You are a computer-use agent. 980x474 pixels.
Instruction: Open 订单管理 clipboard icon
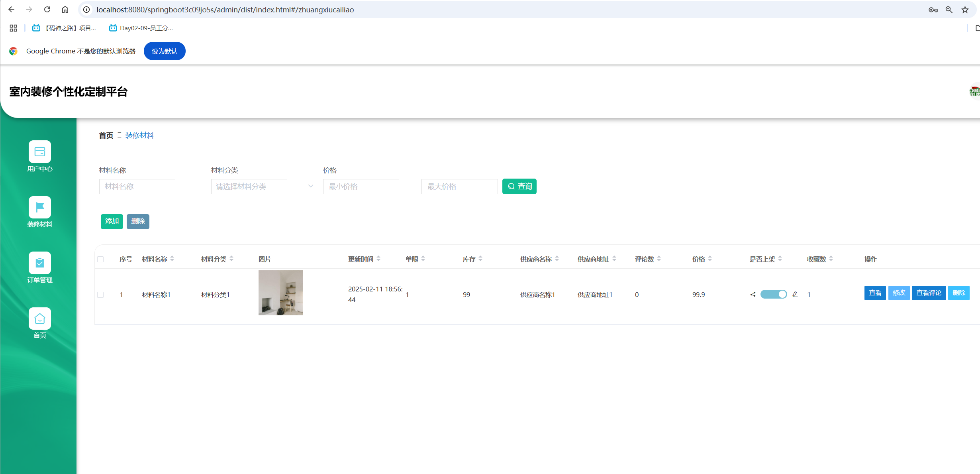click(x=40, y=263)
